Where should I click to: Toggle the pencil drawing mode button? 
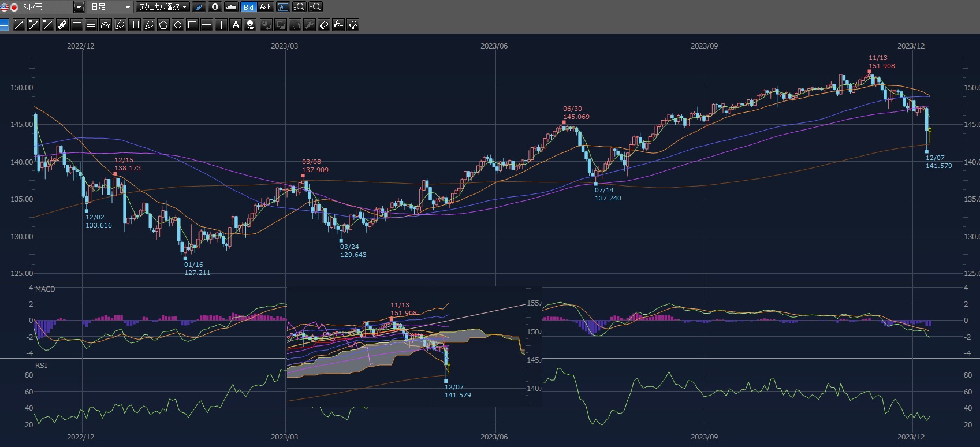(199, 7)
